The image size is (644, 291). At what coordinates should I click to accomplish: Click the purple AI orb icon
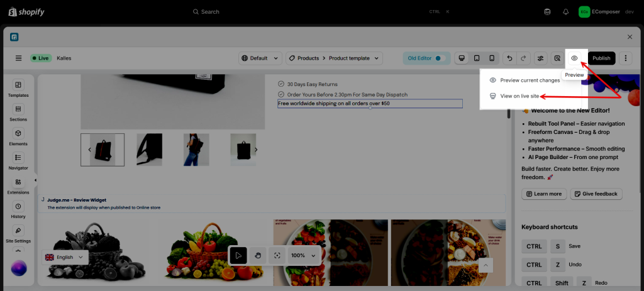[18, 268]
